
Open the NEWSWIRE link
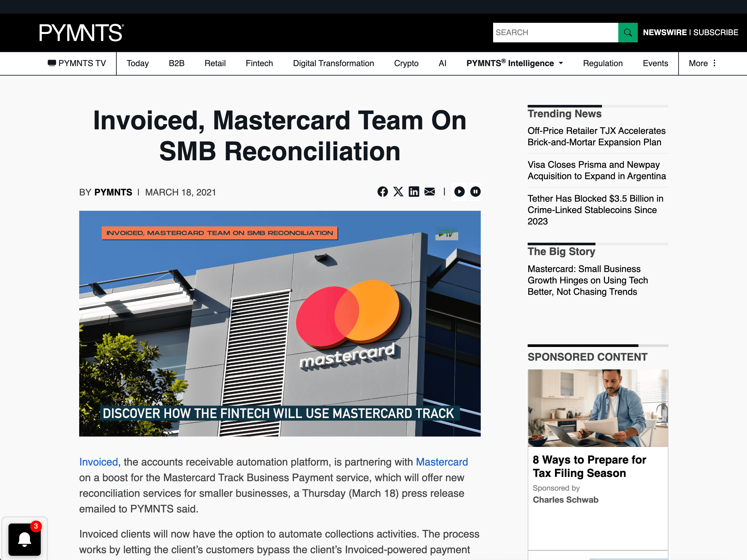point(664,32)
